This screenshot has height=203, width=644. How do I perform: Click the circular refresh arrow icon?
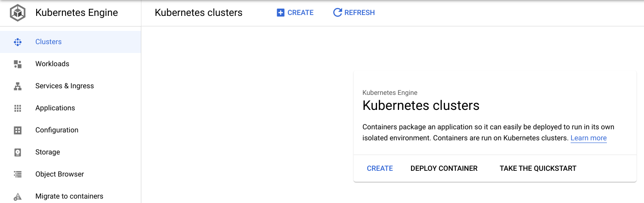(x=337, y=12)
